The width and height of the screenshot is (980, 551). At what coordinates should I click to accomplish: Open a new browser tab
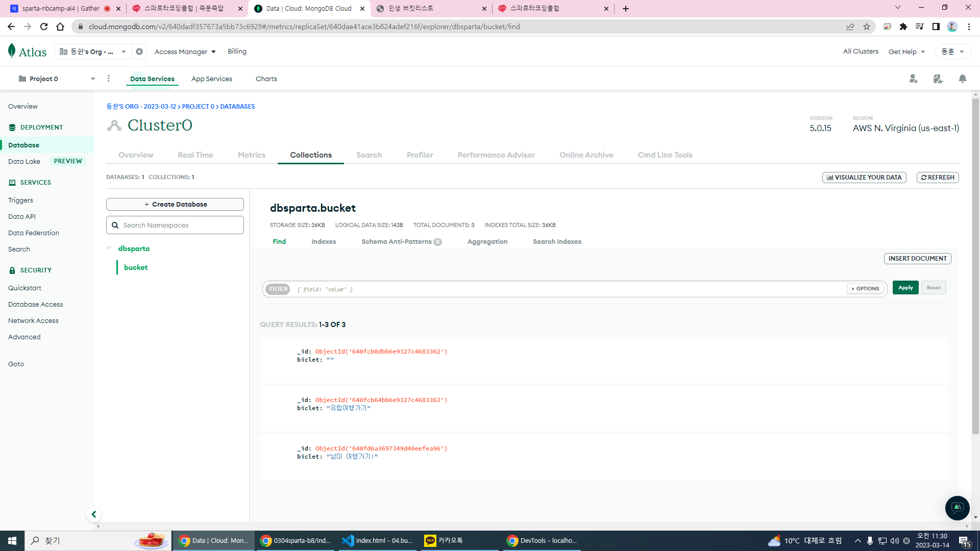click(626, 9)
